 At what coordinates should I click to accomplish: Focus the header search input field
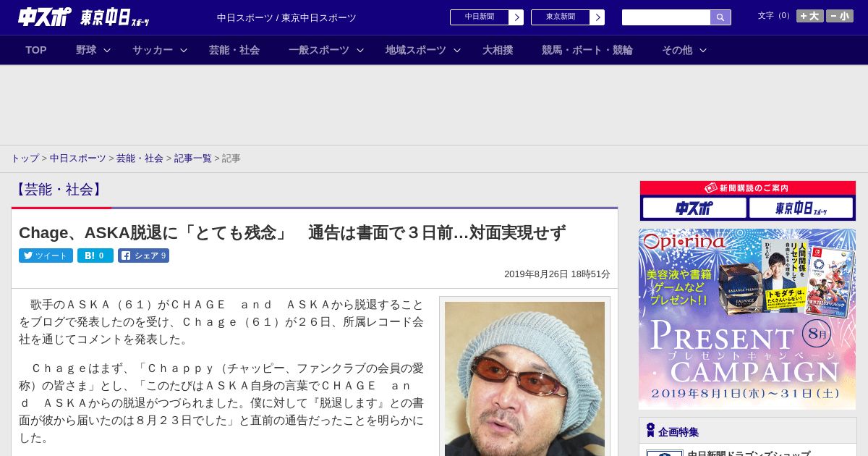(x=666, y=17)
